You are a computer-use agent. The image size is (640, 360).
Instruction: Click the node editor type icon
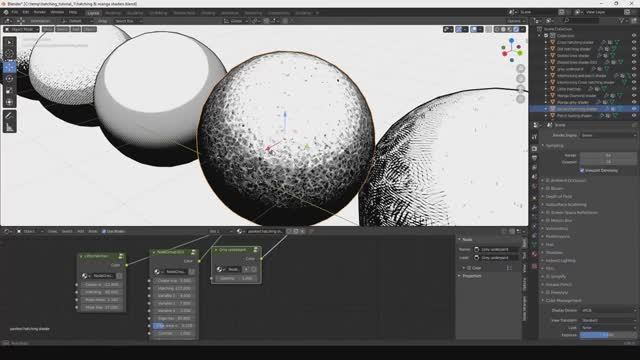click(x=7, y=231)
